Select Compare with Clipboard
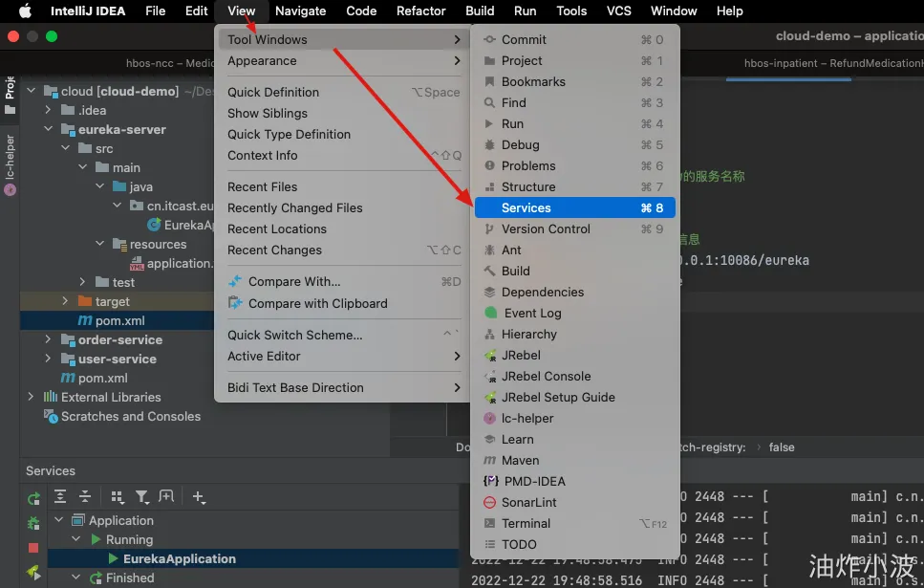 click(x=342, y=303)
